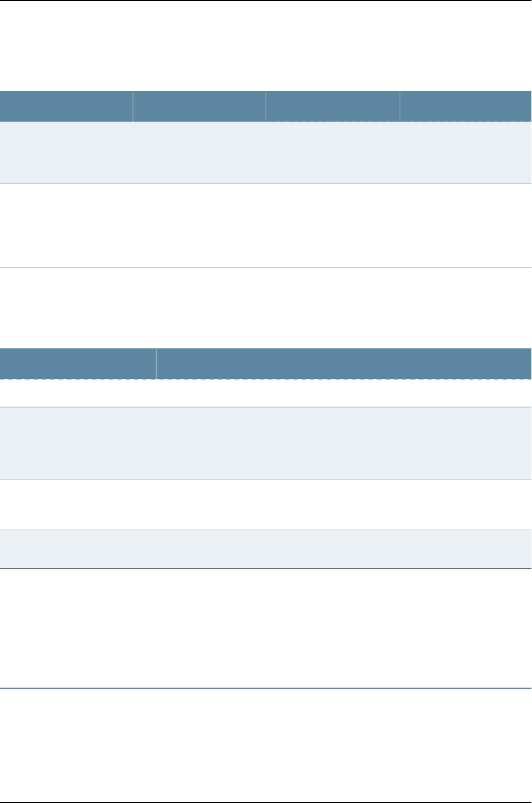Select top table's shaded row, second column
Screen dimensions: 532x803
pos(199,152)
